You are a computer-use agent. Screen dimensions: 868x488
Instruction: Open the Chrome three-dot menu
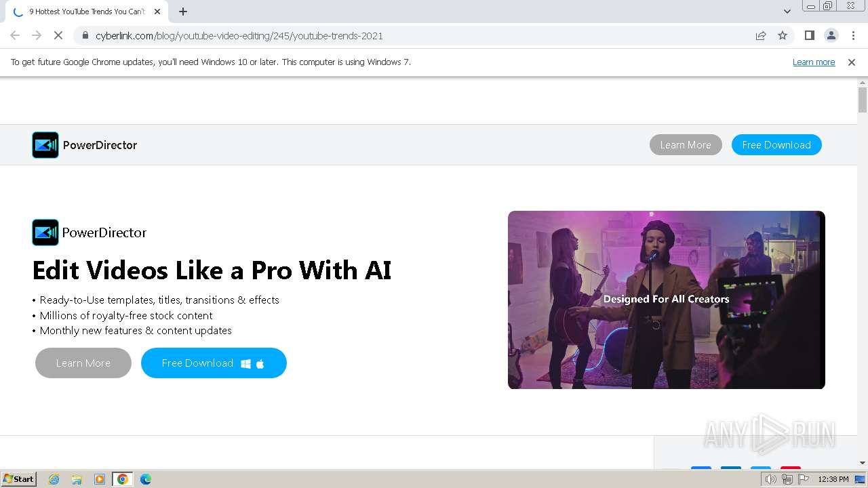pos(853,35)
